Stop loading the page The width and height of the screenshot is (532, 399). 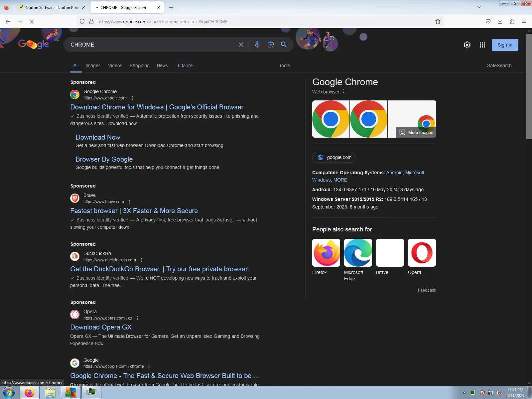pyautogui.click(x=32, y=22)
